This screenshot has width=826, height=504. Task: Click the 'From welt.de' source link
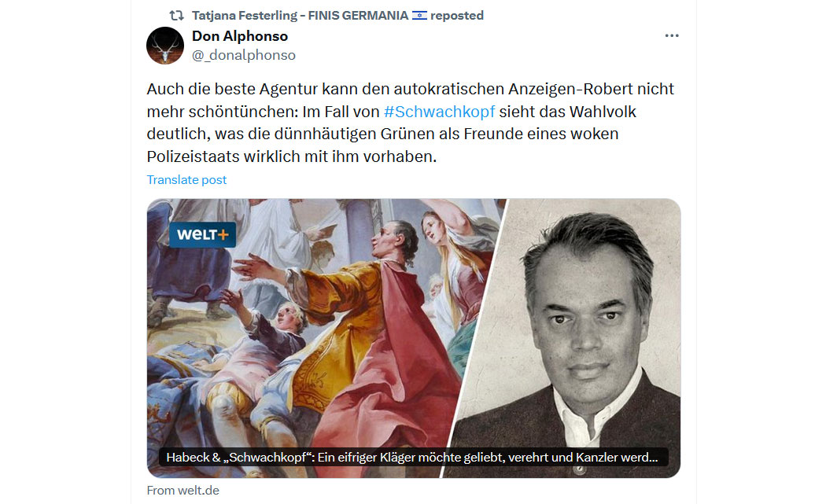click(183, 491)
